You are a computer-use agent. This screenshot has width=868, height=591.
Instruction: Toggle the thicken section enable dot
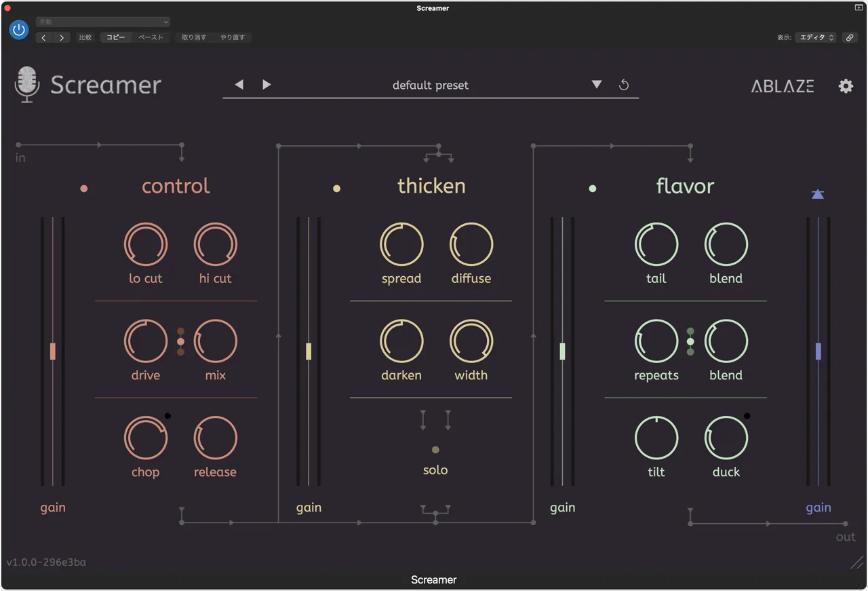(336, 189)
